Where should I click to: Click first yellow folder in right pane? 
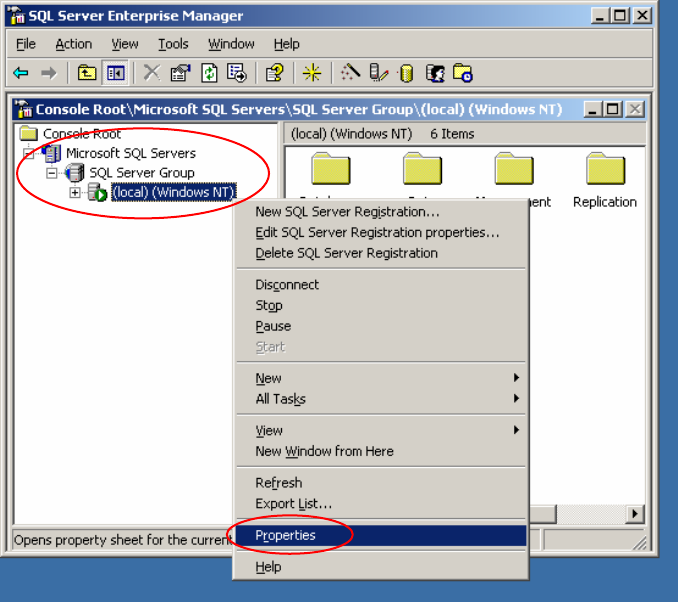(x=331, y=169)
